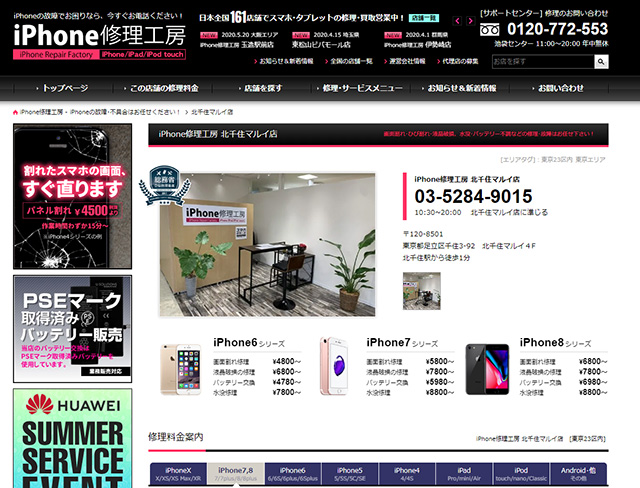
Task: Open お問い合わせ navigation item
Action: click(x=559, y=88)
